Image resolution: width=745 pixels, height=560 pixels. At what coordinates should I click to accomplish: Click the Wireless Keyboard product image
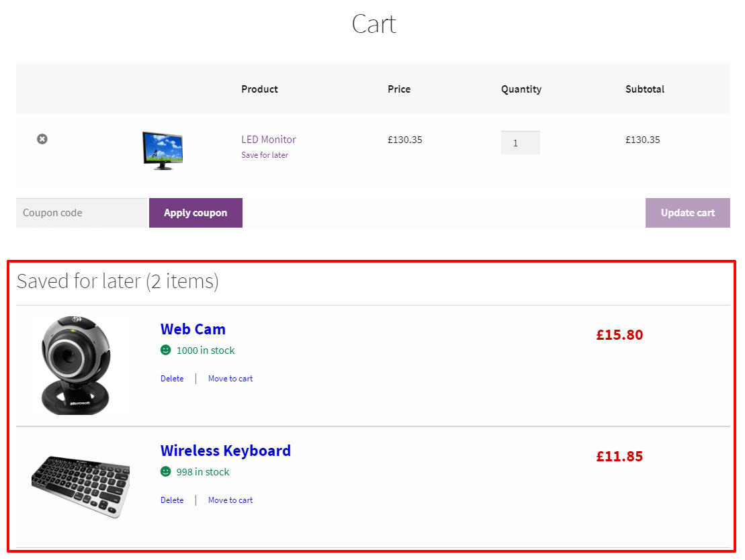tap(81, 485)
